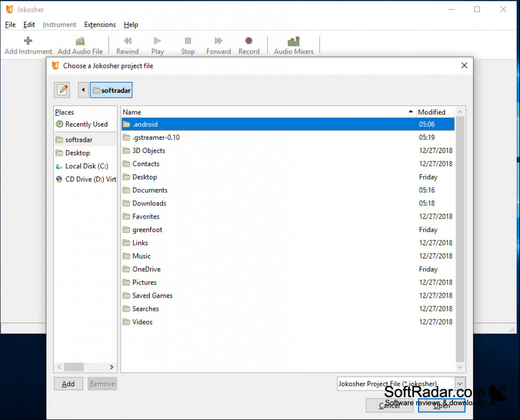
Task: Click the file list scrollbar down arrow
Action: pos(460,367)
